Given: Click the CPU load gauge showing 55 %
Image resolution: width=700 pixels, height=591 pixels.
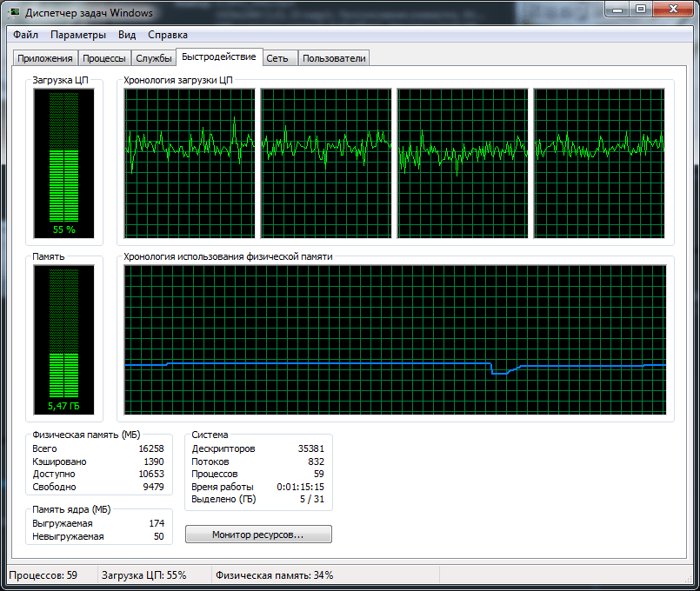Looking at the screenshot, I should click(x=63, y=163).
